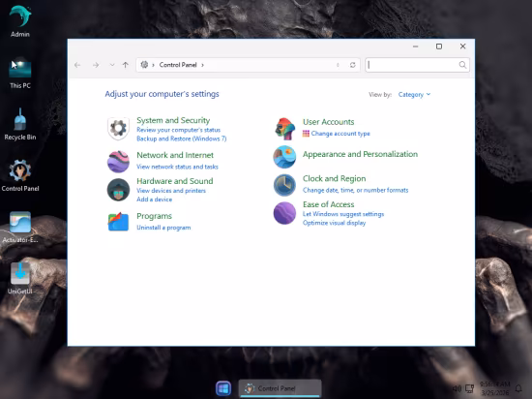The image size is (532, 399).
Task: Click the network icon in system tray
Action: point(469,388)
